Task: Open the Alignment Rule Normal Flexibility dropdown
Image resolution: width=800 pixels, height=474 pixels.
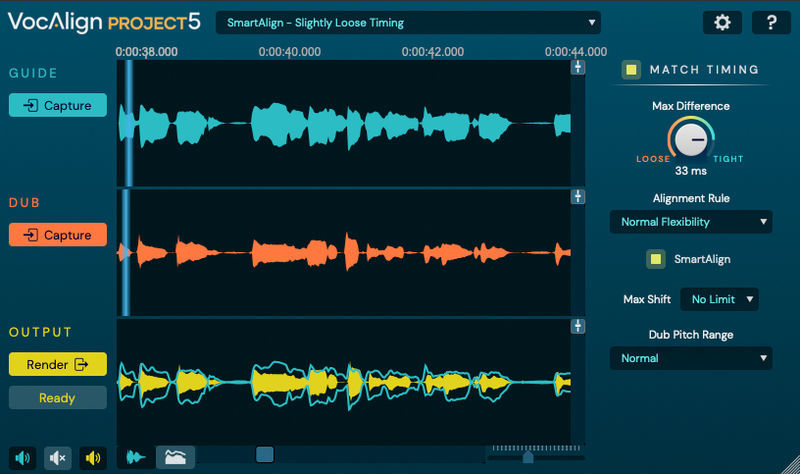Action: point(691,222)
